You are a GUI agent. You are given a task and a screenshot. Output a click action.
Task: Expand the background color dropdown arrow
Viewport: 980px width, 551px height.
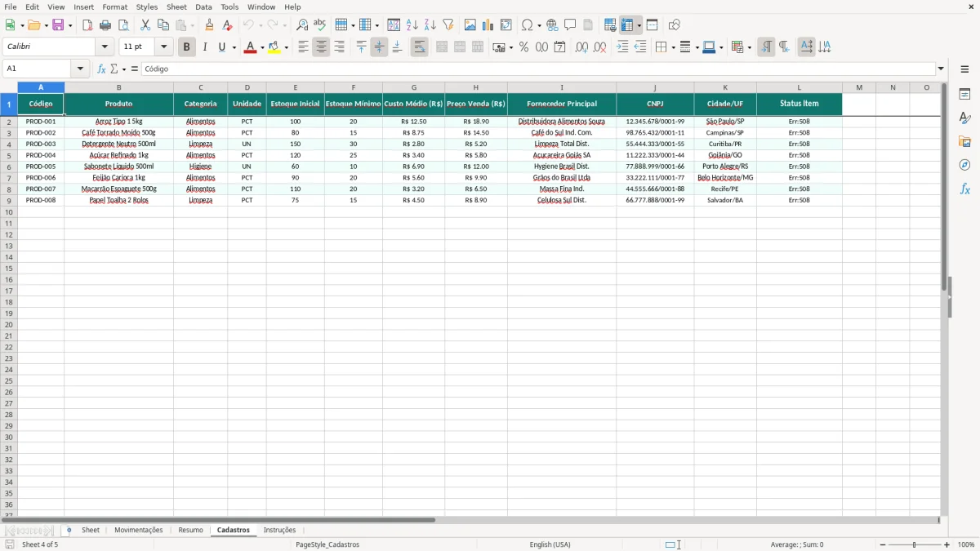[x=287, y=47]
